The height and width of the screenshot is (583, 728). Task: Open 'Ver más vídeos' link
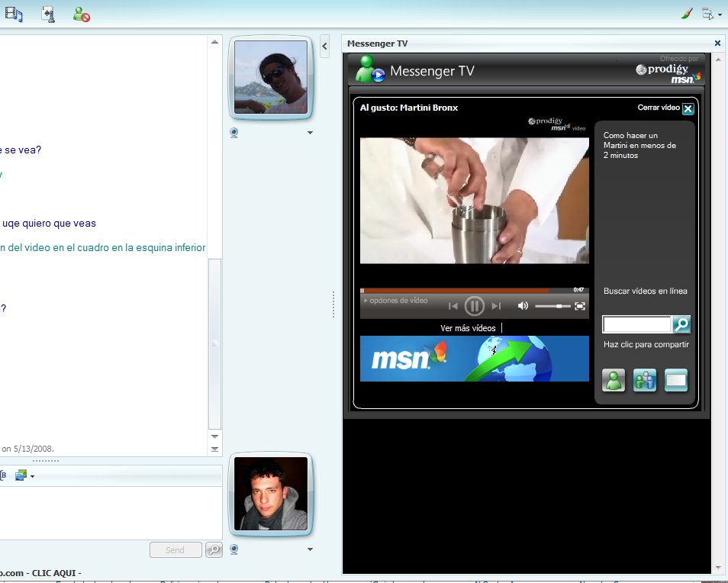click(468, 328)
